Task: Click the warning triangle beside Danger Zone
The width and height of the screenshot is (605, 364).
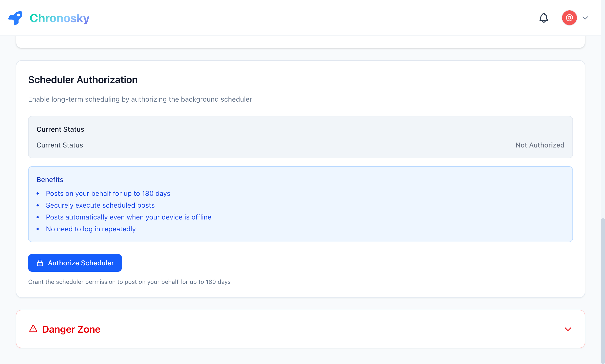Action: (33, 329)
